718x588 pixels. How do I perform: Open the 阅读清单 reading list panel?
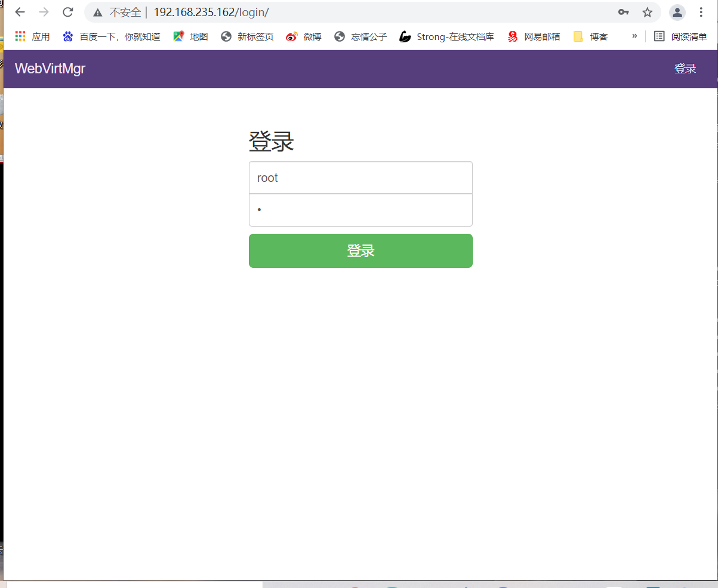click(x=681, y=36)
